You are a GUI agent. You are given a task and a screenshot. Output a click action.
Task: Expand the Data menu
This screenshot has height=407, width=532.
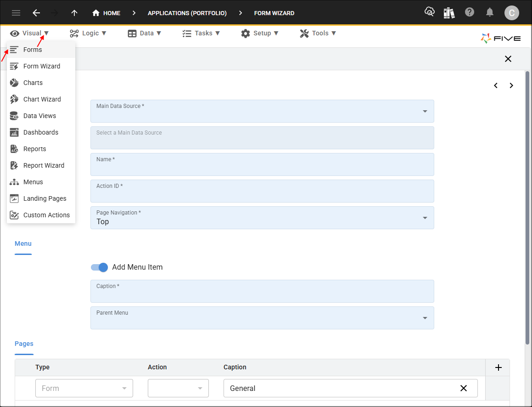[145, 33]
